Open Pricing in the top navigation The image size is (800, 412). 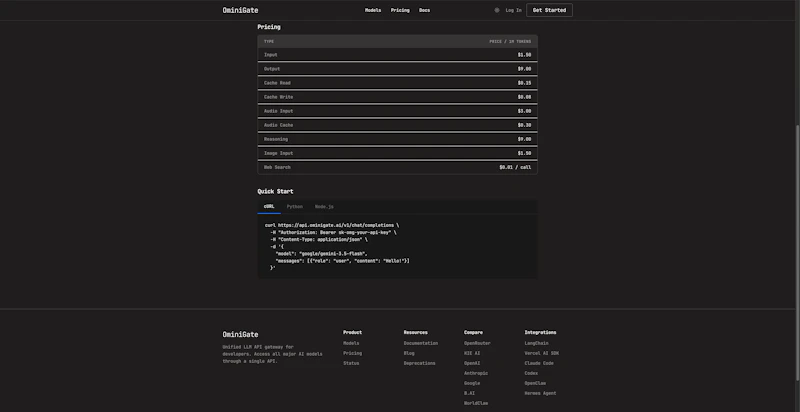pos(400,10)
